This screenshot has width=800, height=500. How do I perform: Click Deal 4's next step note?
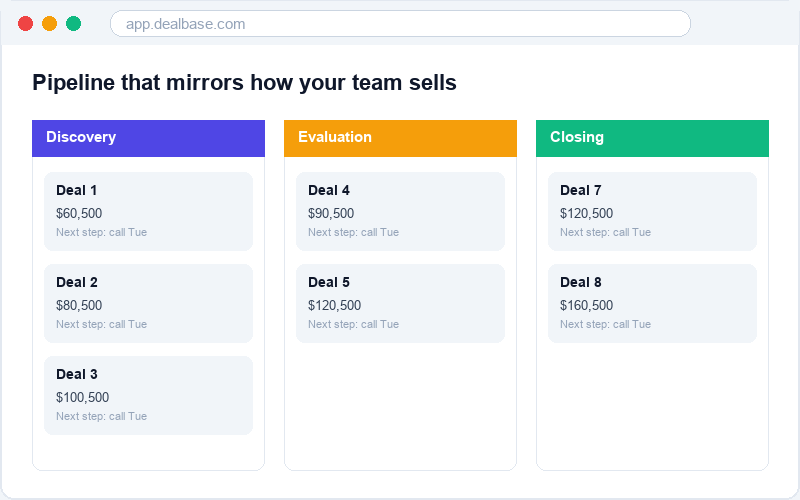click(x=354, y=232)
